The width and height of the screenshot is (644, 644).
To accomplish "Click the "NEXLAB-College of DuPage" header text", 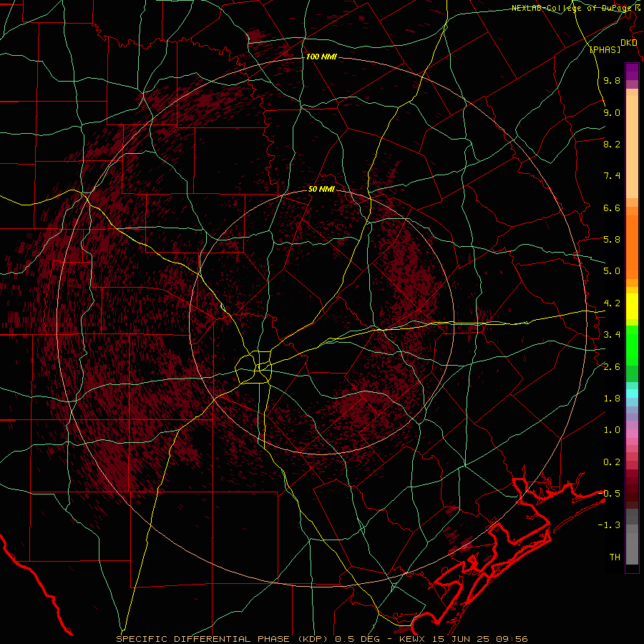I will 573,8.
